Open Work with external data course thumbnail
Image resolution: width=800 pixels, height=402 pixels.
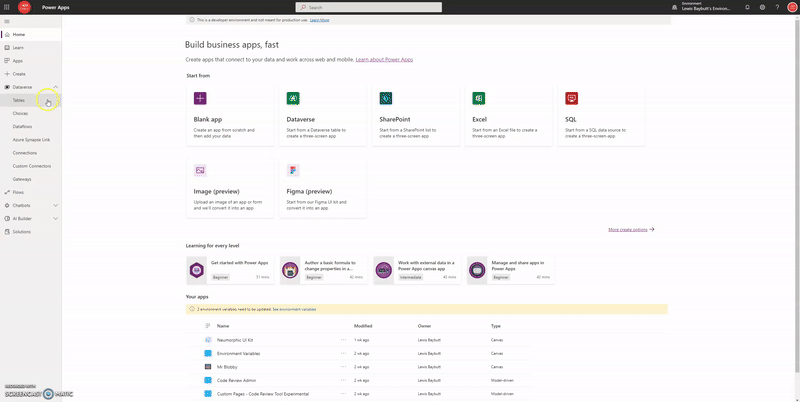(384, 270)
